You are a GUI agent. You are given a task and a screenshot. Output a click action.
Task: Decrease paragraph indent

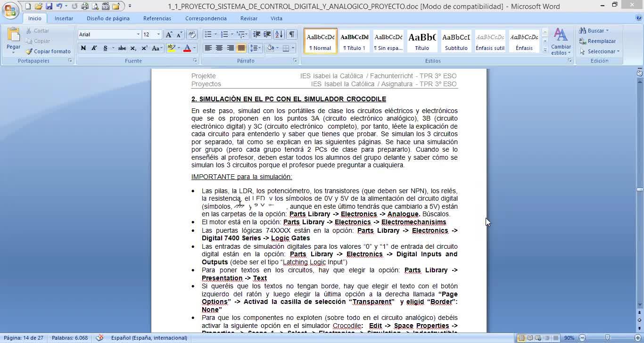[256, 34]
